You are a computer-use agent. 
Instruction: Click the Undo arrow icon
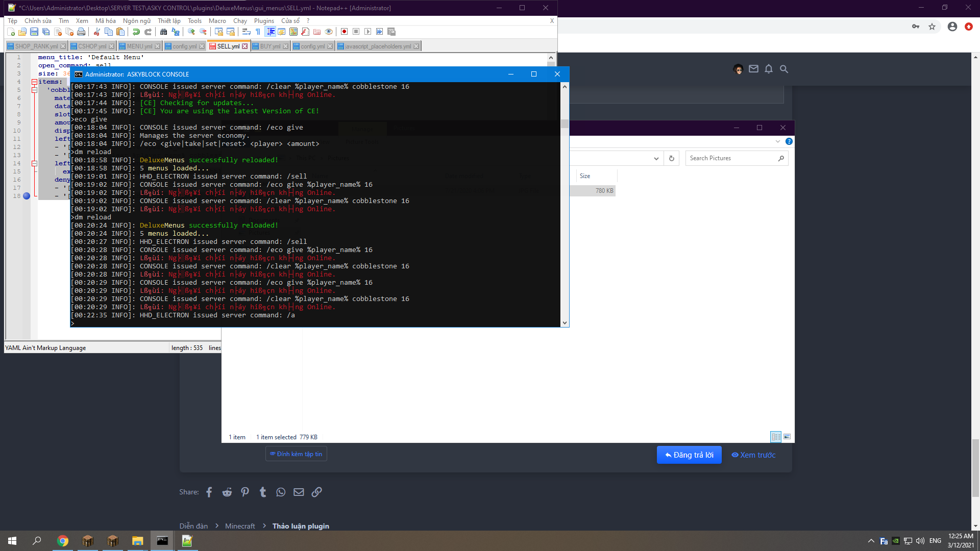click(x=136, y=32)
